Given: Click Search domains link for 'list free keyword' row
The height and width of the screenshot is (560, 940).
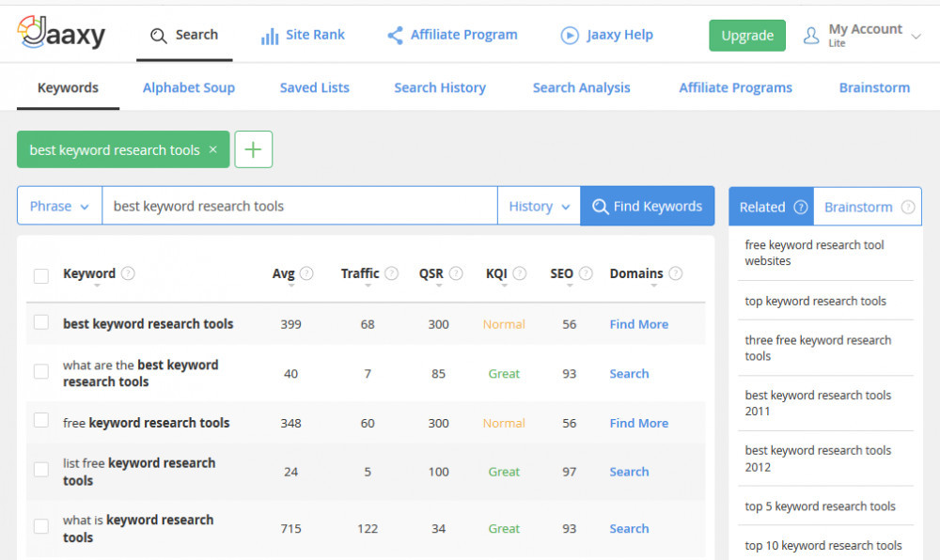Looking at the screenshot, I should (630, 472).
